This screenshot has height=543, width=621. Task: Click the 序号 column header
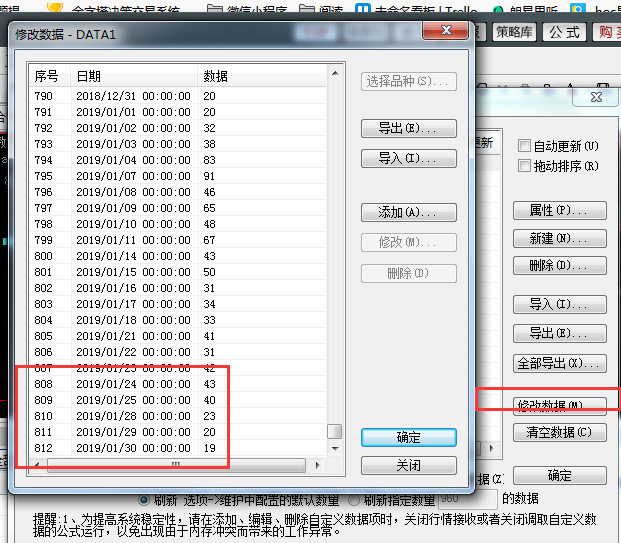coord(50,76)
